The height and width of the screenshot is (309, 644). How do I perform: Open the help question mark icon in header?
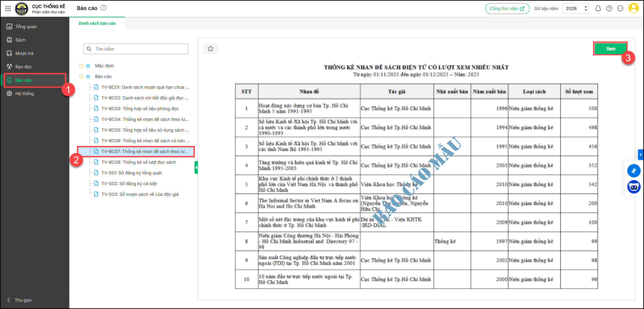[609, 9]
